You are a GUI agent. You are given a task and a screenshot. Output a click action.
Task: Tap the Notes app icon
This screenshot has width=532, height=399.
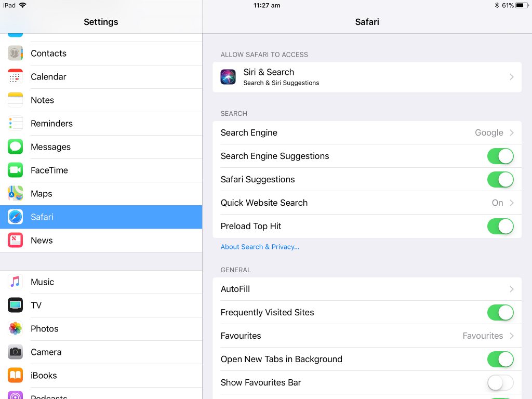15,100
